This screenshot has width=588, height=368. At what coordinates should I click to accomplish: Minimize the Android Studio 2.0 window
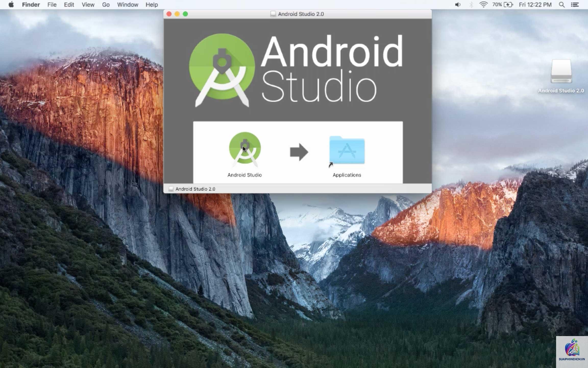177,14
